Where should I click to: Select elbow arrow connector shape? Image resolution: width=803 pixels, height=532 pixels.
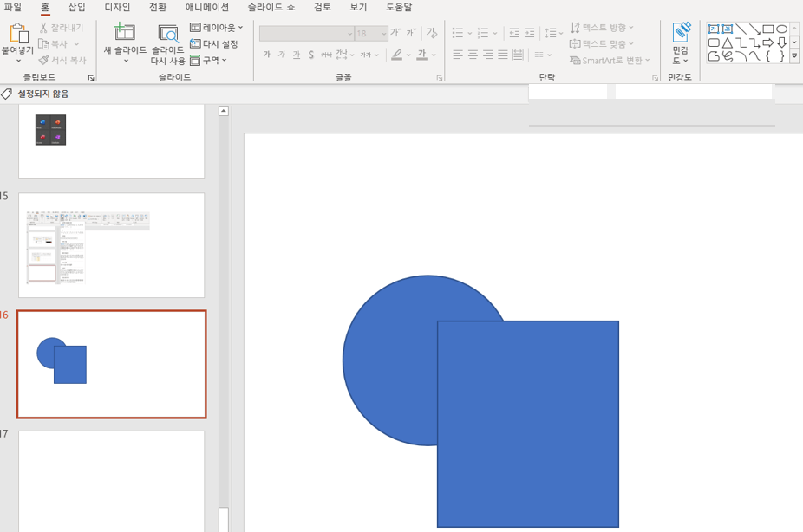click(754, 42)
